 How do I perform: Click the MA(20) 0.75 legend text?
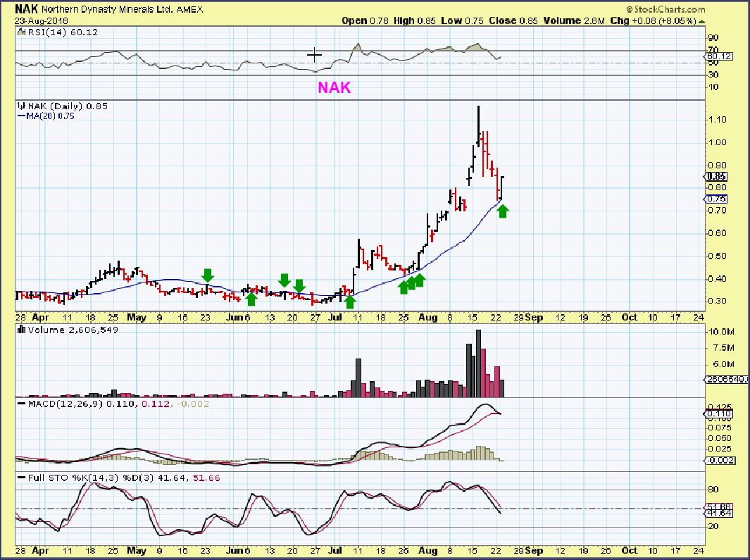pos(50,116)
